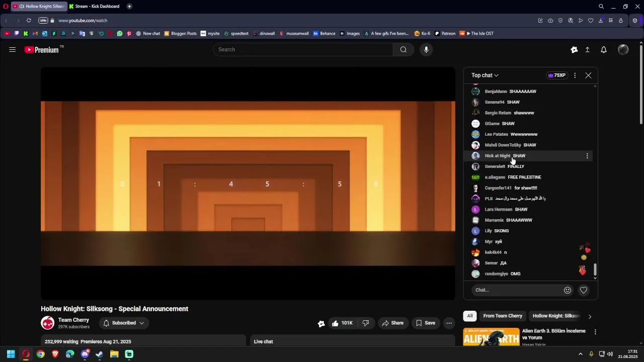The height and width of the screenshot is (362, 644).
Task: Take a snapshot with camera icon
Action: click(x=550, y=21)
